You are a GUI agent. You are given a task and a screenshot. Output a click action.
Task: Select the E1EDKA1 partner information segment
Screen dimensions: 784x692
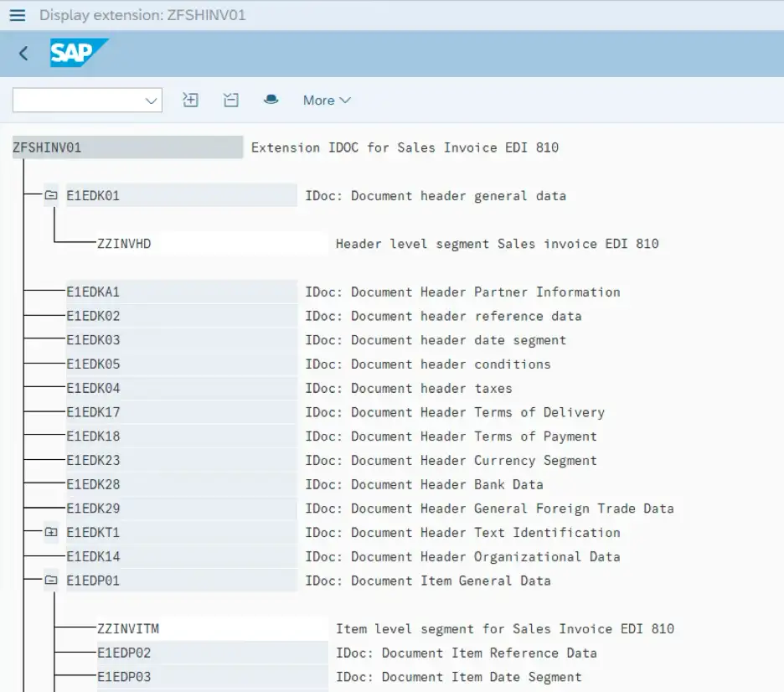pyautogui.click(x=93, y=292)
